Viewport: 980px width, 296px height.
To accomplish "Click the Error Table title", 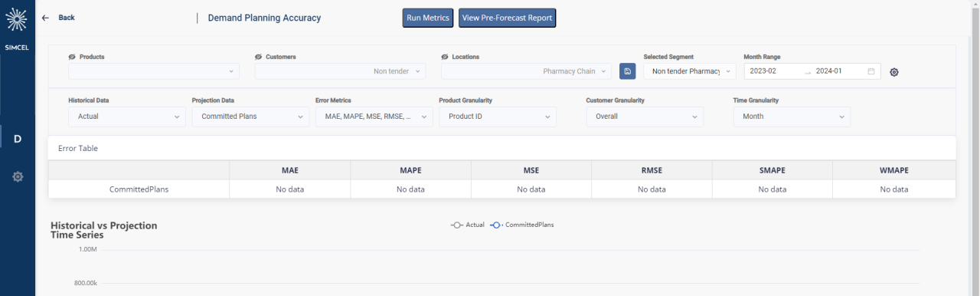I will pos(78,148).
